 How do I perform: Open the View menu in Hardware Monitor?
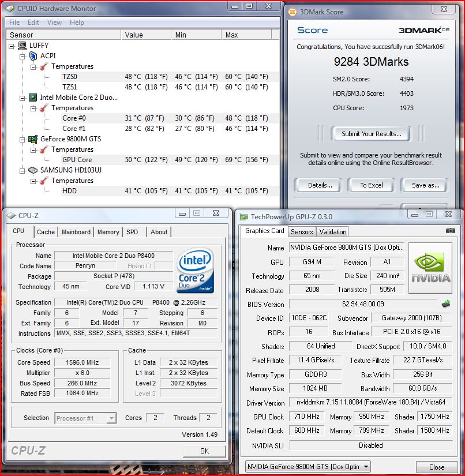(x=54, y=23)
